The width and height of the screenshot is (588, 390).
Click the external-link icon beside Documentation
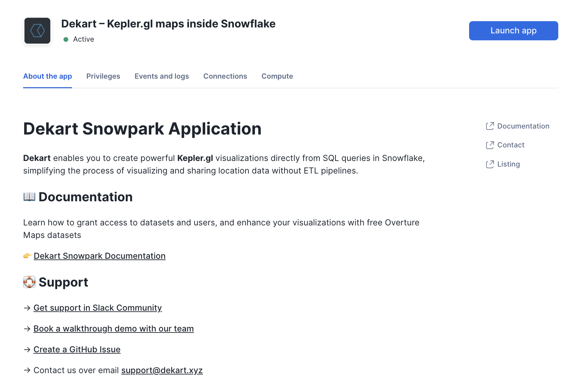[490, 126]
